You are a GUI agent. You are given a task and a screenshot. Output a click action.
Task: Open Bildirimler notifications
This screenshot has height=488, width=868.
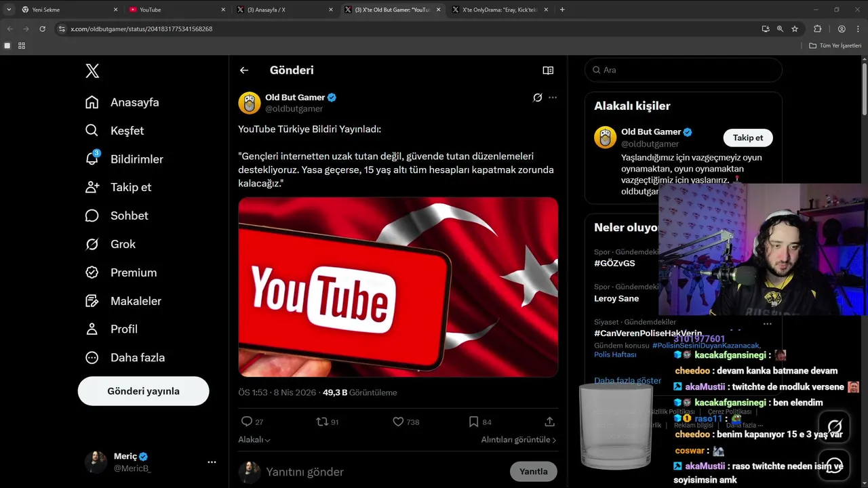coord(124,159)
